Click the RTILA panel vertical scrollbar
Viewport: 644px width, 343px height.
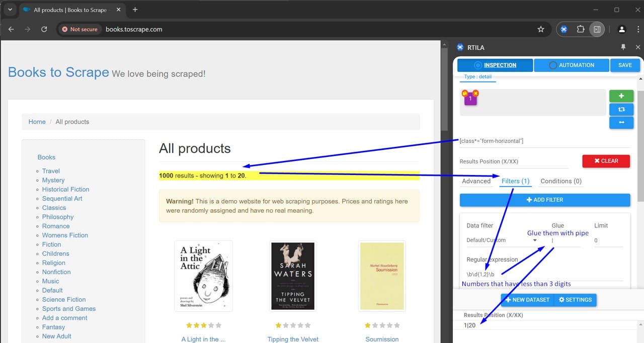640,146
